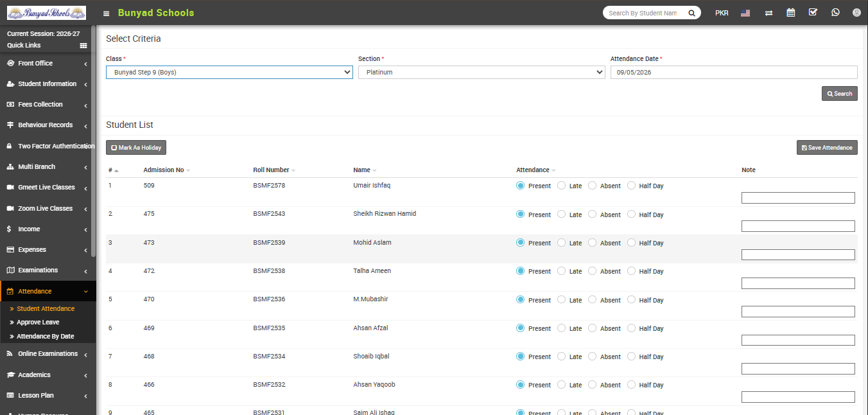Collapse the Attendance sidebar section
The image size is (868, 415).
(x=85, y=292)
